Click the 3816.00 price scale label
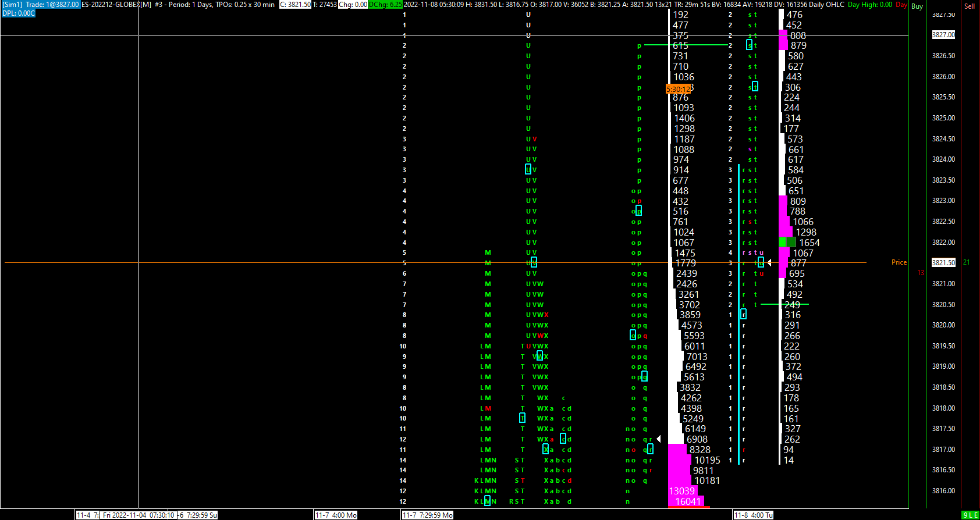The width and height of the screenshot is (980, 520). pyautogui.click(x=943, y=491)
